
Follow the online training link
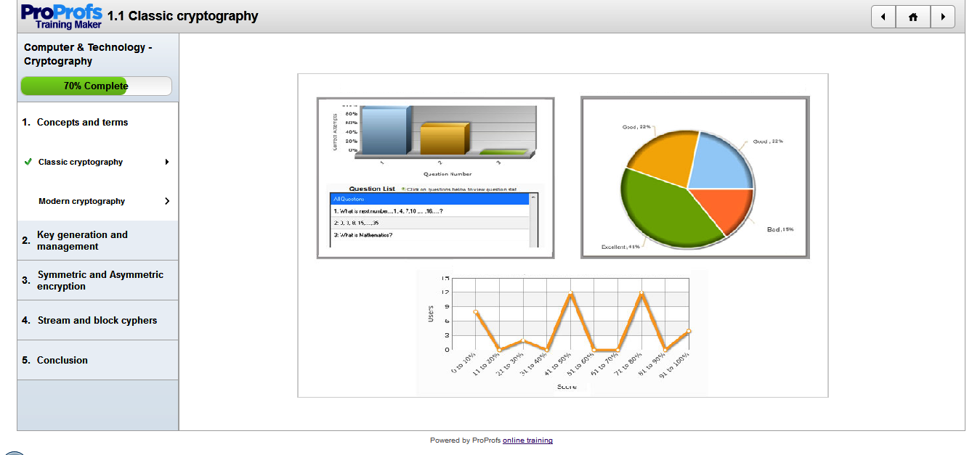(527, 440)
